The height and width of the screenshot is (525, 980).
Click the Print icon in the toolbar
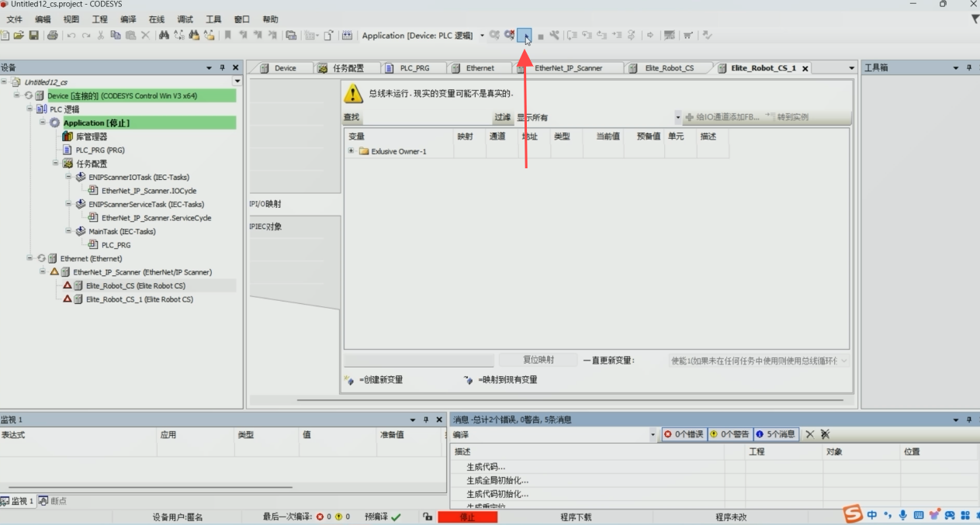point(53,35)
